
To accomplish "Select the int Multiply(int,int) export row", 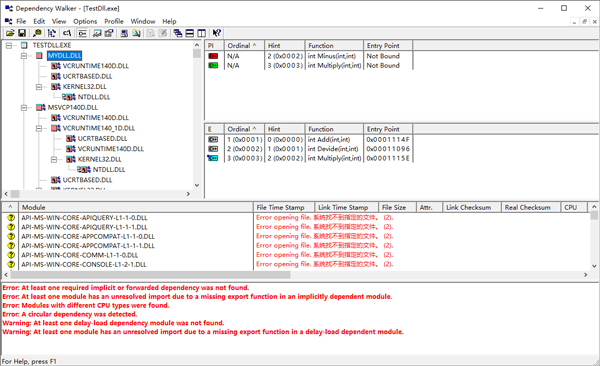I will point(309,158).
